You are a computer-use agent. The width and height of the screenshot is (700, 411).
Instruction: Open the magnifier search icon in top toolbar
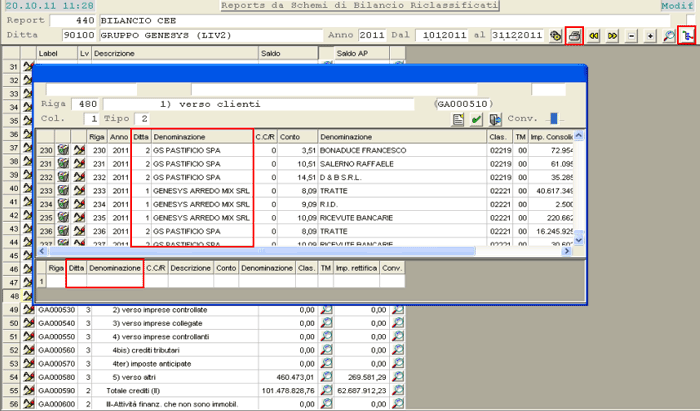(668, 36)
